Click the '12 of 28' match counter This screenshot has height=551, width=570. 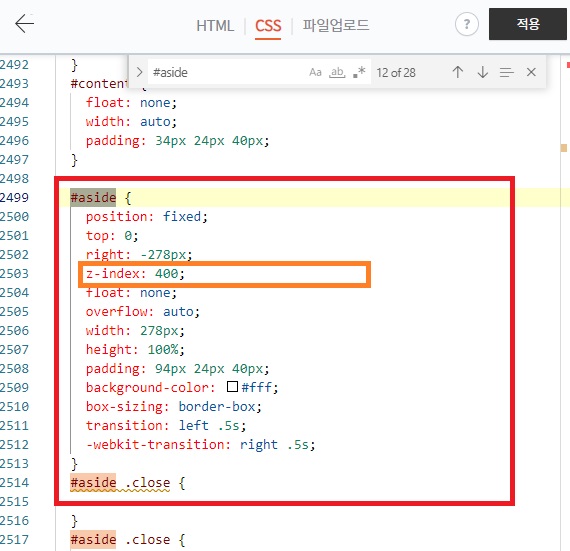[x=396, y=73]
